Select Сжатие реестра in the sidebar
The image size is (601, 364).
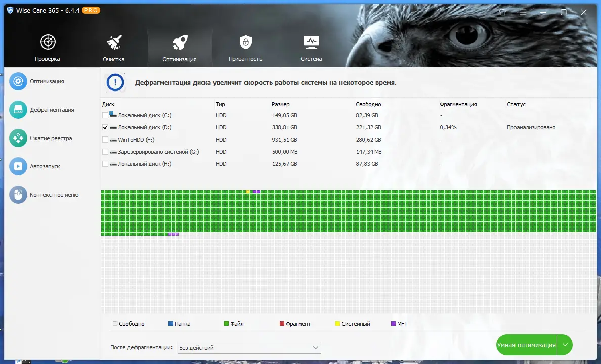coord(51,138)
